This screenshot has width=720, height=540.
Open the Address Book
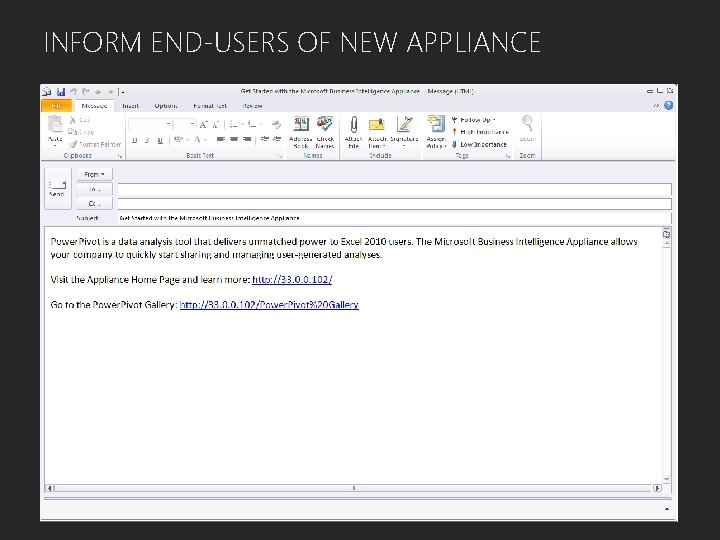301,132
